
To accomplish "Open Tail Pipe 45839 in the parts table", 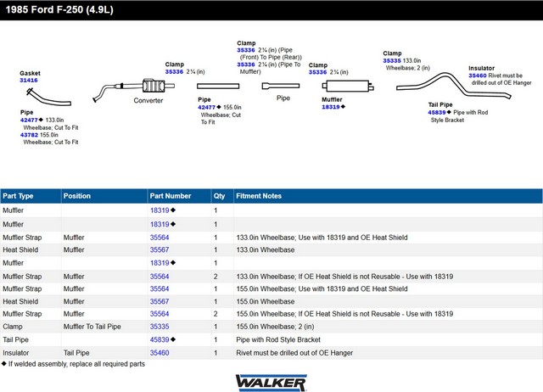I will coord(160,340).
